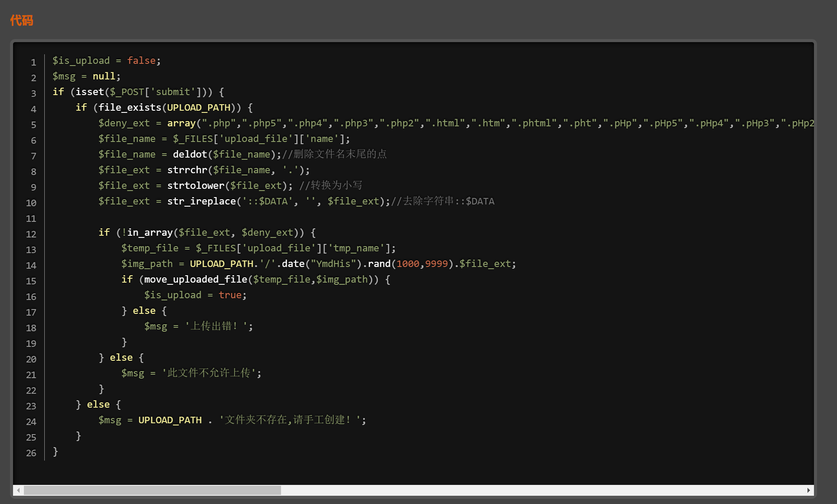Click line number 12 in gutter

point(31,234)
